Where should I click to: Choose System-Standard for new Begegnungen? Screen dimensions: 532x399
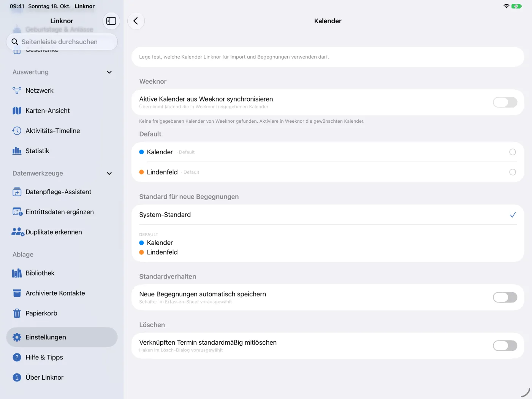328,215
